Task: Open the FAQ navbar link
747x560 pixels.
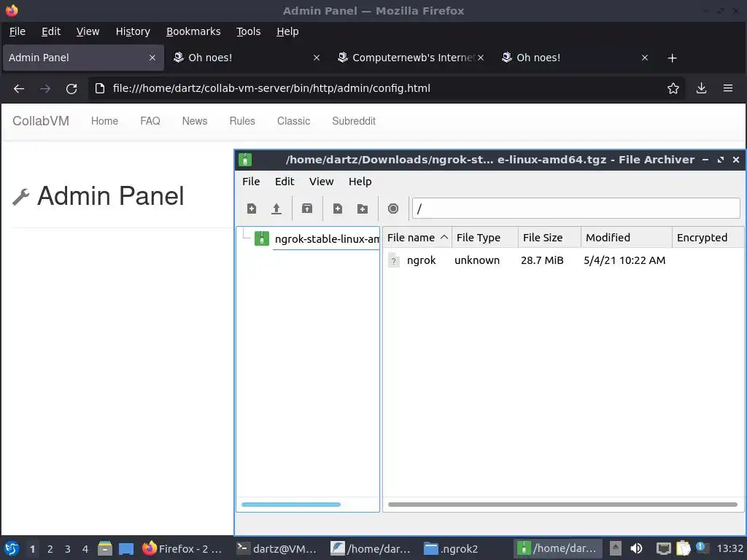Action: pyautogui.click(x=150, y=121)
